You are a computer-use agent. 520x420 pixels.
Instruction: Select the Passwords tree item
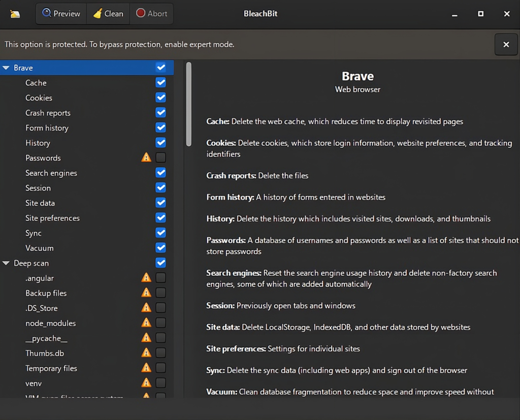87,158
